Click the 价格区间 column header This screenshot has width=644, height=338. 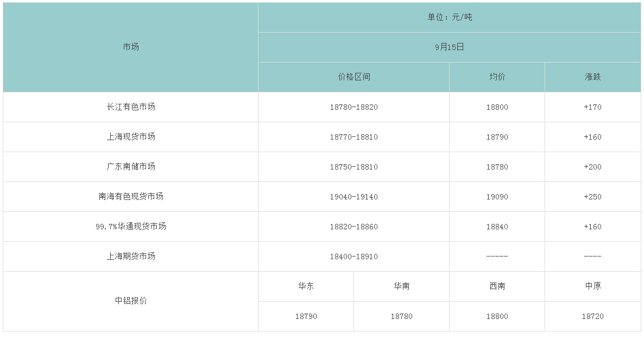coord(353,77)
